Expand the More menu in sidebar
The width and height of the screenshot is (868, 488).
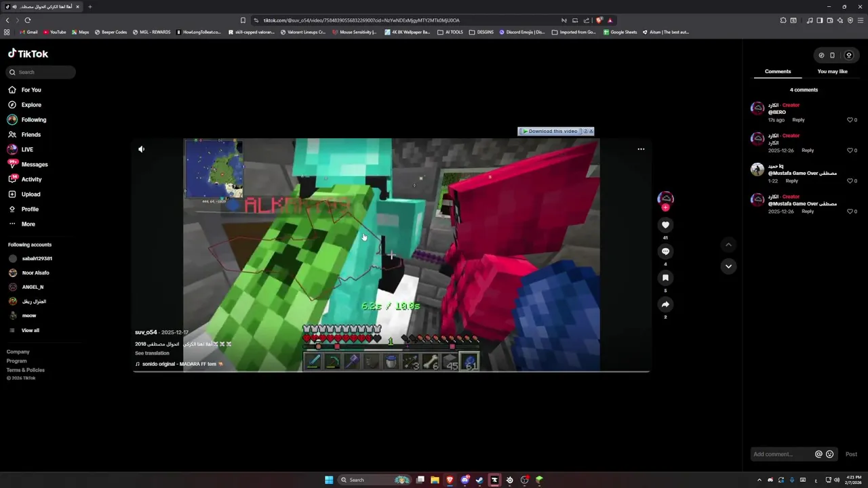point(28,224)
